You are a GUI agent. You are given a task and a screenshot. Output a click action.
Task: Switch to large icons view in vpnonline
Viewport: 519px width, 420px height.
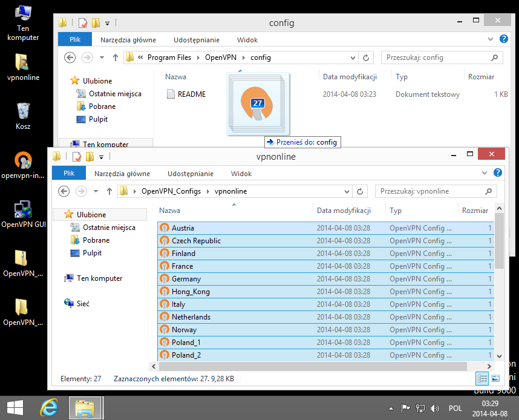tap(495, 378)
